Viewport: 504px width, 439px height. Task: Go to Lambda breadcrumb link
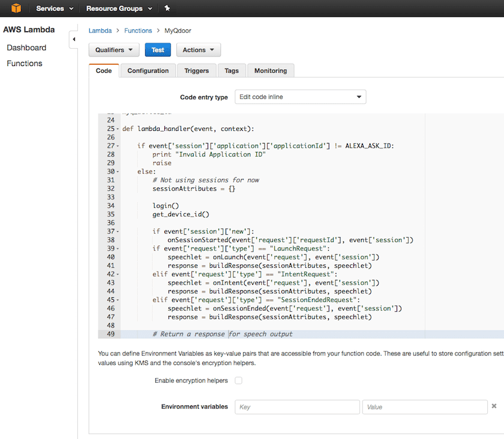tap(100, 31)
